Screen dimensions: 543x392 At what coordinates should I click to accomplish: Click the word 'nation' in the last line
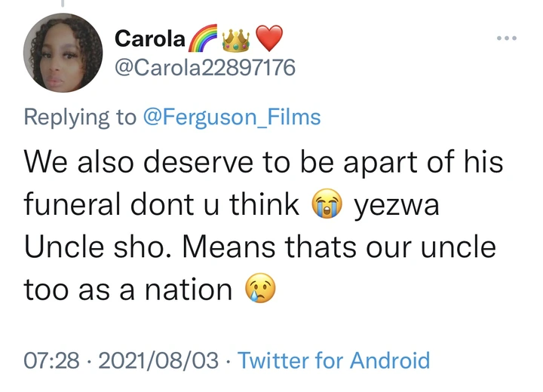coord(188,289)
